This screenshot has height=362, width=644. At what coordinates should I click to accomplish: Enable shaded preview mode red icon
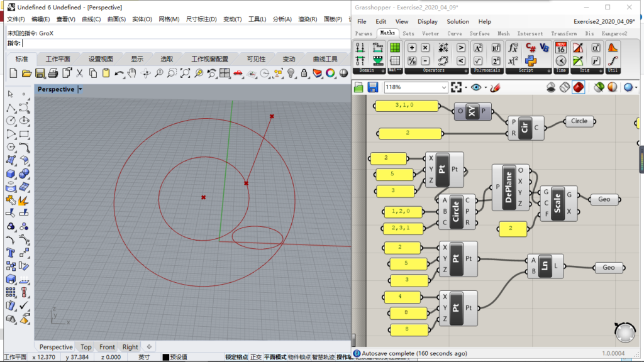pos(579,87)
